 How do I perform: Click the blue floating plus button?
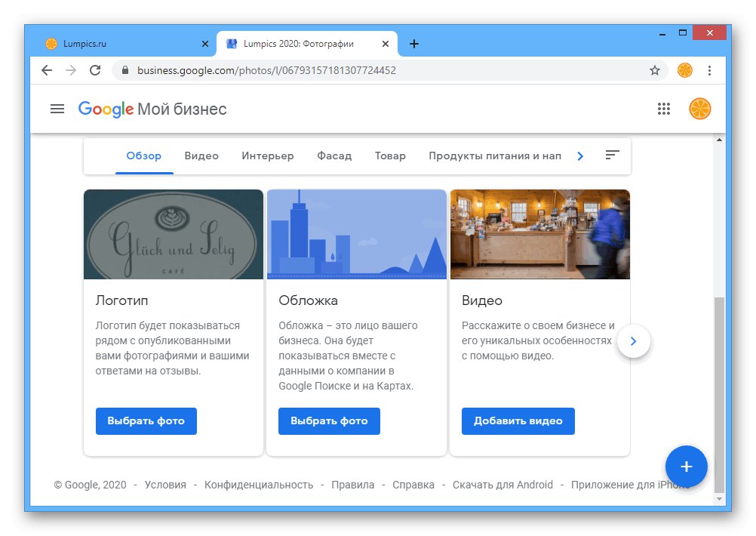686,467
